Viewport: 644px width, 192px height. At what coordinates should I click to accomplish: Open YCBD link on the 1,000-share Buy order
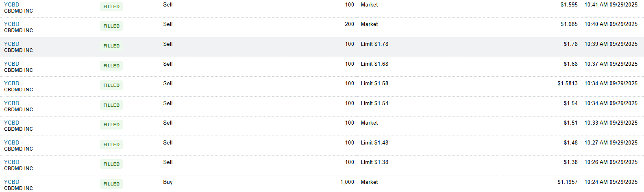(x=12, y=182)
